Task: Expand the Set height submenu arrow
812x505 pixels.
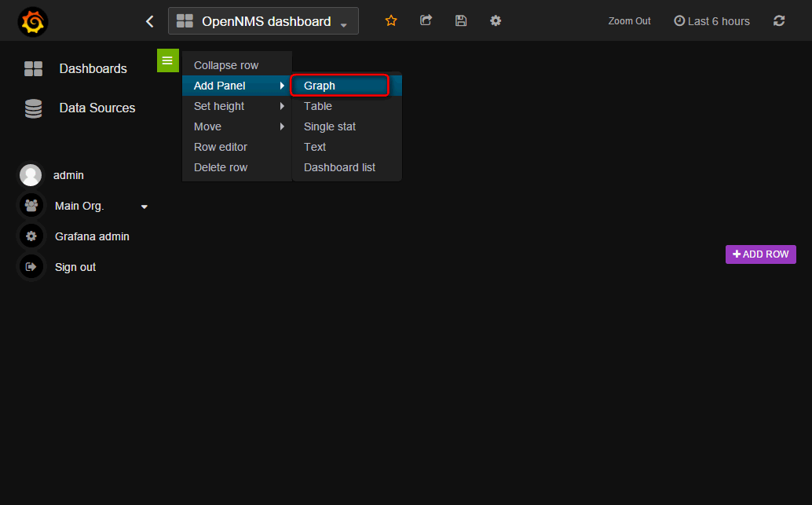Action: pos(282,106)
